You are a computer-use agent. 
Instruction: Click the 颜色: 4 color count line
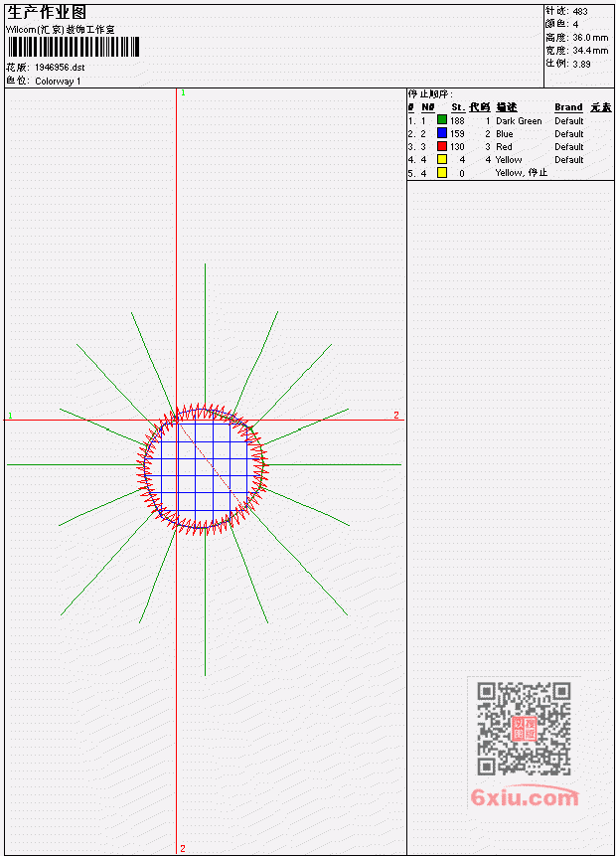[x=562, y=24]
